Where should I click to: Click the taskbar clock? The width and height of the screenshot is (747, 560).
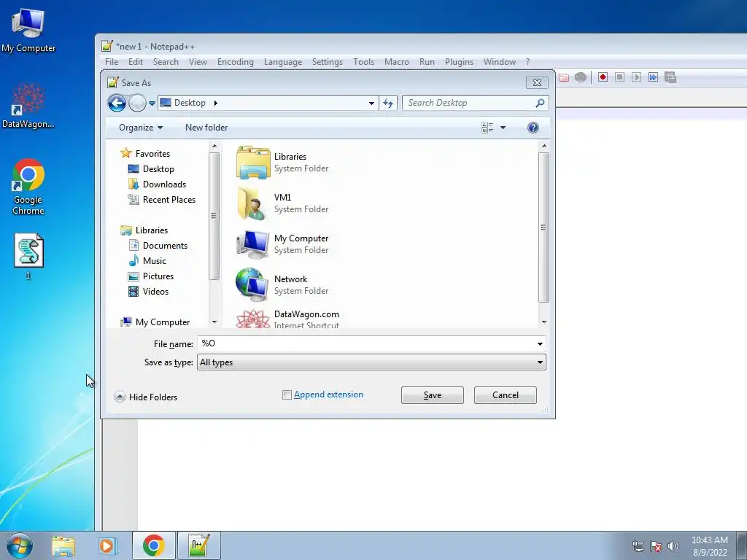click(x=709, y=546)
